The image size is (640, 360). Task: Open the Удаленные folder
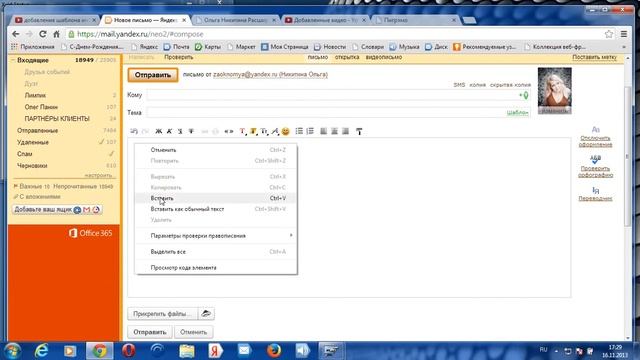(x=33, y=142)
